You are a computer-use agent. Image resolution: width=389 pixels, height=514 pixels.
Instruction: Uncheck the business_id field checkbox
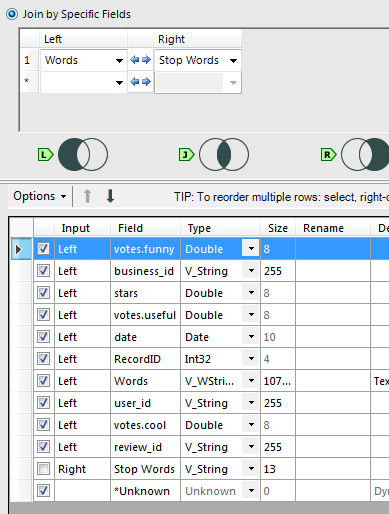44,271
